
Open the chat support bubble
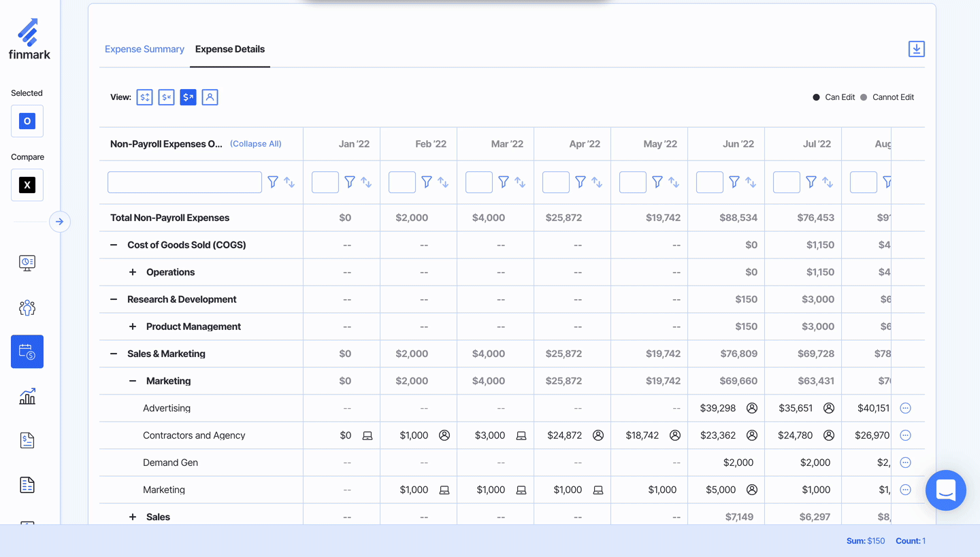[x=945, y=490]
